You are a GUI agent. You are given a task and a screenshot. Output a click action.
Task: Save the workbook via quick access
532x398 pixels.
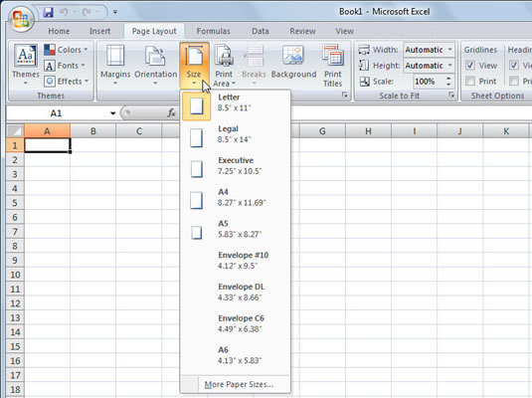[x=49, y=12]
